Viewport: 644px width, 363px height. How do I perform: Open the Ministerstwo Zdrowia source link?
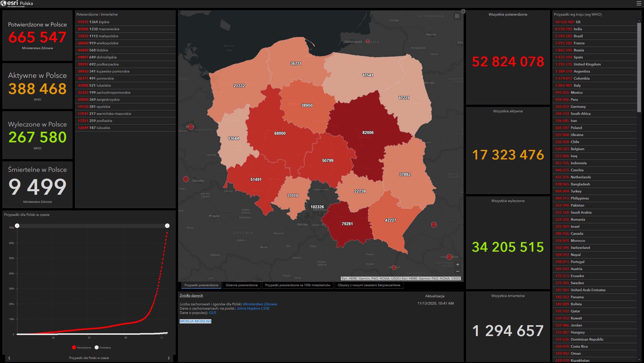click(260, 304)
